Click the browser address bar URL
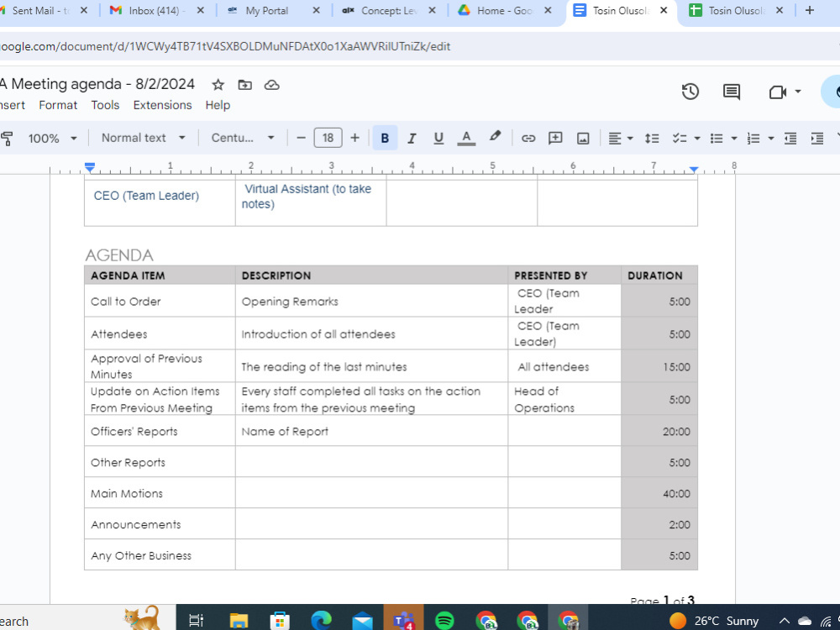840x630 pixels. coord(225,46)
